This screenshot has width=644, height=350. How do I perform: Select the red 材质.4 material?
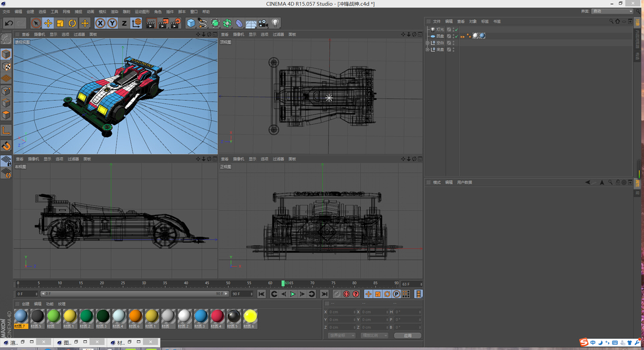(217, 318)
